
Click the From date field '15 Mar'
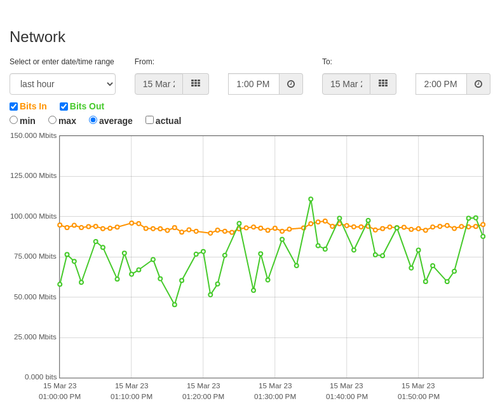pos(159,84)
